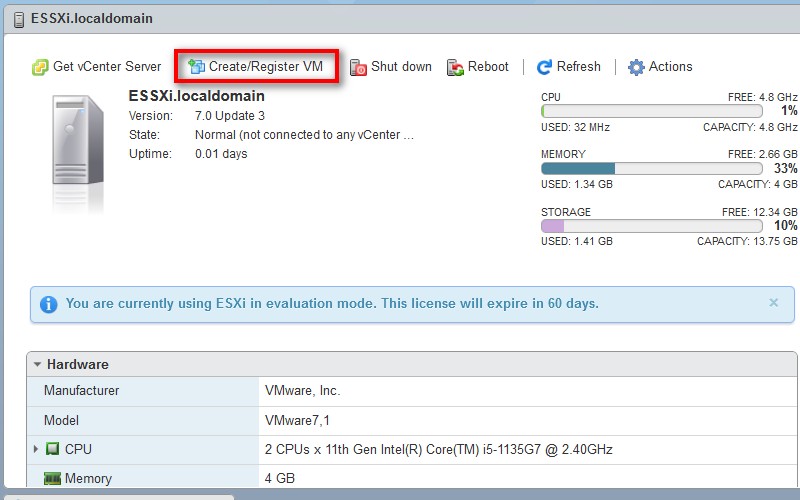Click the CPU usage bar

point(652,111)
